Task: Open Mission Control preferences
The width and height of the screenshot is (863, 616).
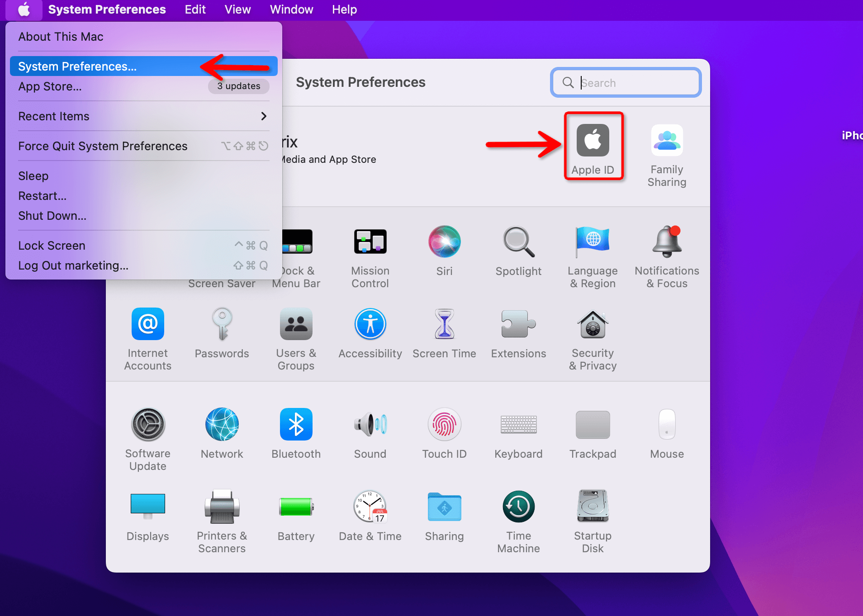Action: 370,257
